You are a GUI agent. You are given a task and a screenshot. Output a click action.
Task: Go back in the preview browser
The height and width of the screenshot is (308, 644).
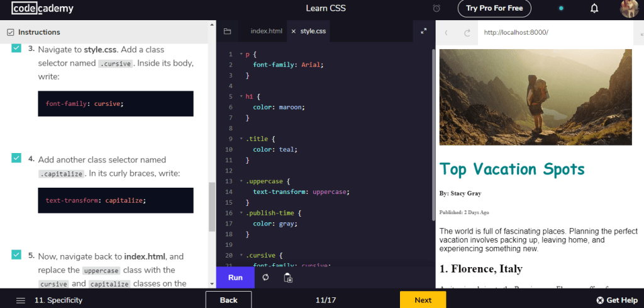click(x=447, y=33)
